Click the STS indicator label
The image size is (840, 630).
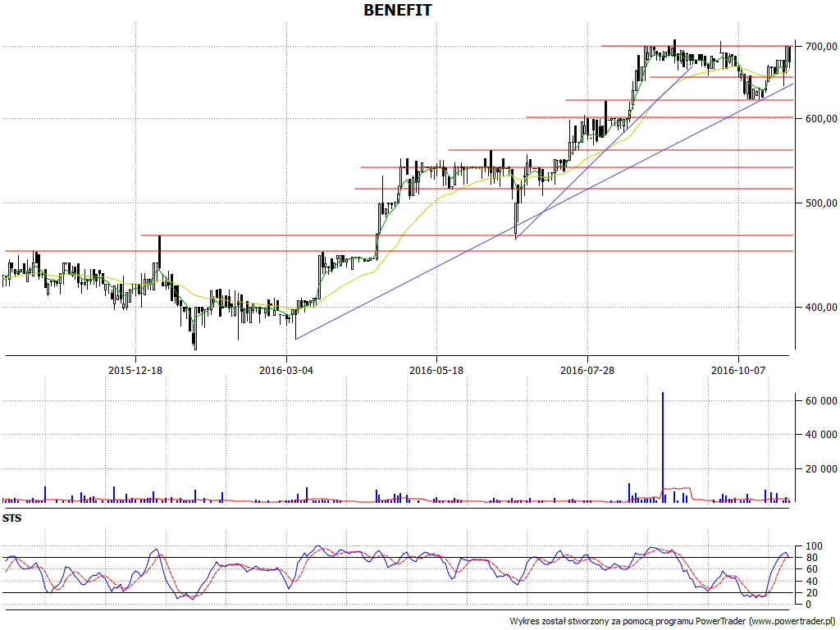click(11, 518)
